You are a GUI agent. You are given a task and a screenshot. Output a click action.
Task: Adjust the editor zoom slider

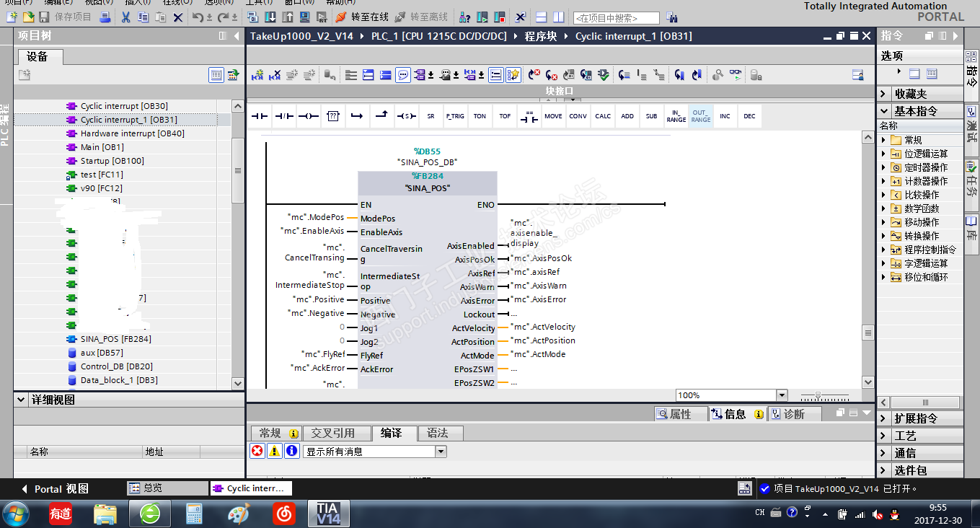[x=817, y=395]
